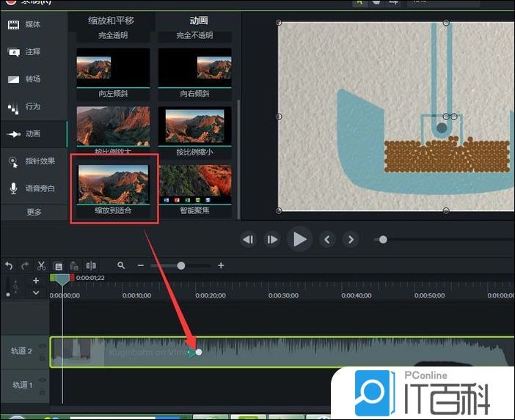Open the 语音旁白 (Voice Narration) panel
Image resolution: width=515 pixels, height=420 pixels.
[x=33, y=188]
